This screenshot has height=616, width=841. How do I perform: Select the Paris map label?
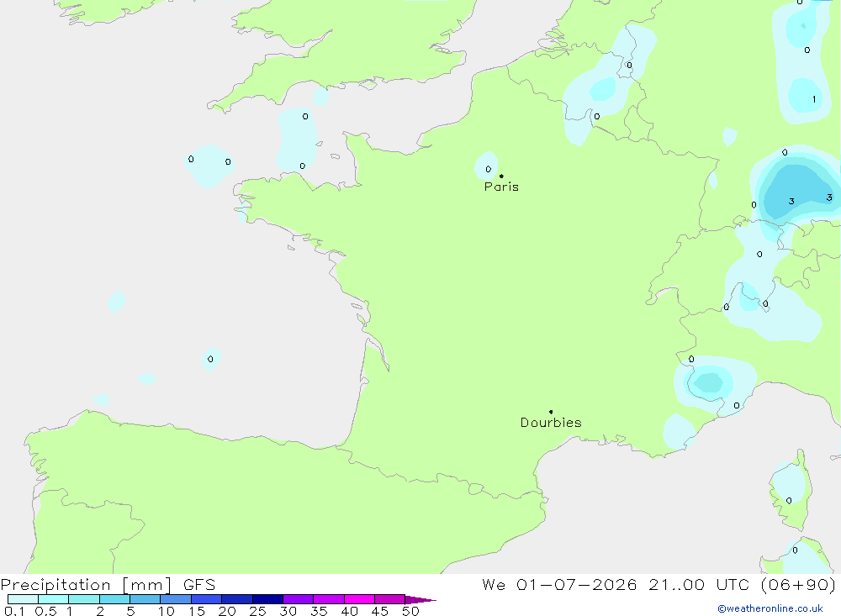click(501, 187)
